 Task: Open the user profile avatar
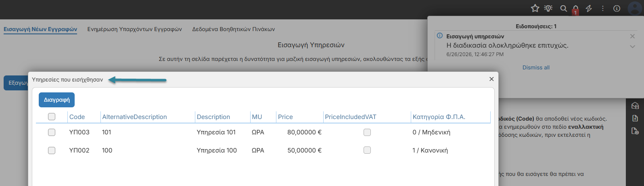[635, 8]
